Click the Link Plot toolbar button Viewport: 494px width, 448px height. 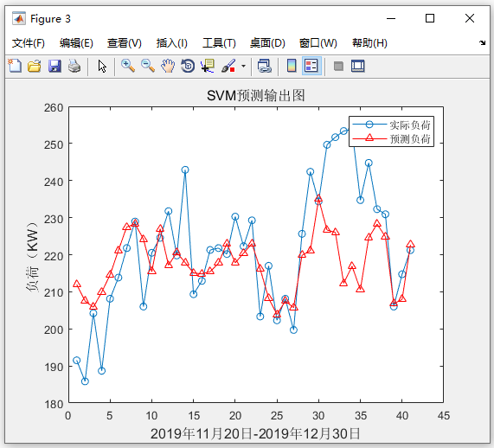(x=265, y=66)
